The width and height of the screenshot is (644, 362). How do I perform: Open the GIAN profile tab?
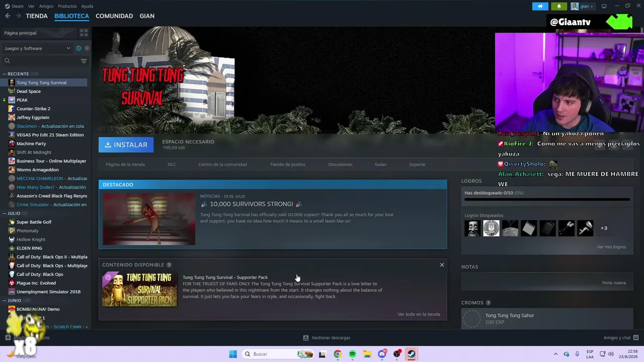pyautogui.click(x=147, y=16)
